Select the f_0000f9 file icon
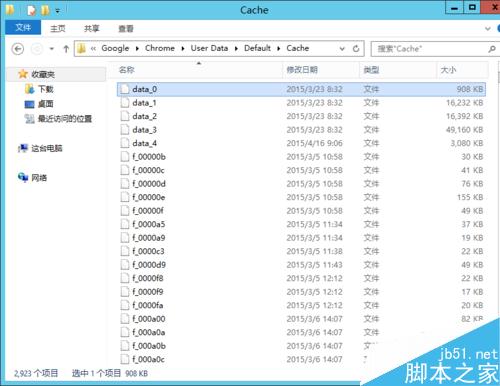The height and width of the screenshot is (386, 500). point(125,292)
